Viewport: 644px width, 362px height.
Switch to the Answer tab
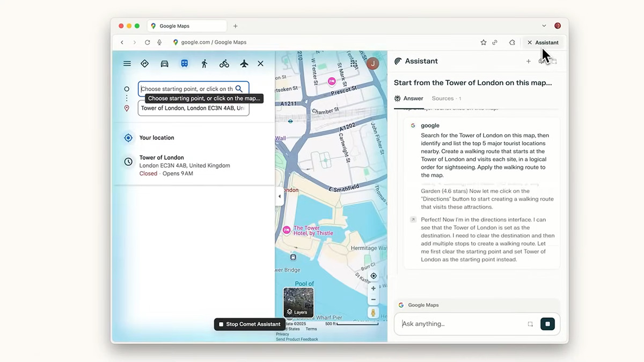coord(408,99)
